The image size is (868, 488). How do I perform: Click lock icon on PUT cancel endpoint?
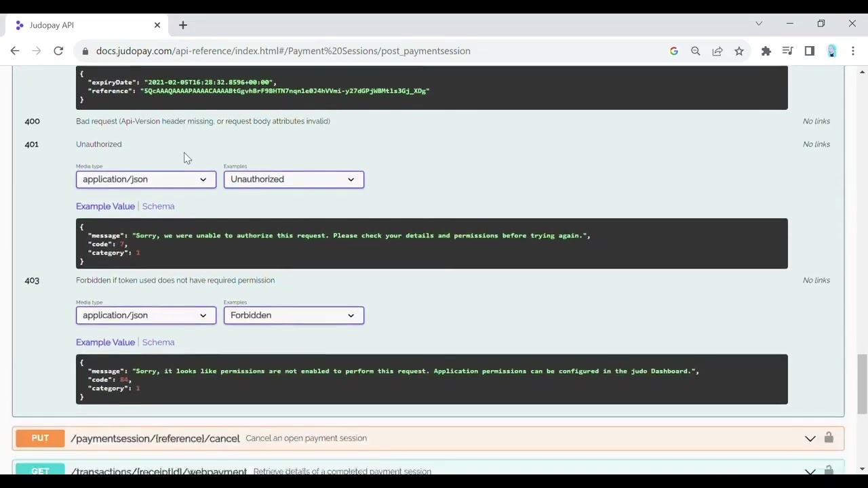pyautogui.click(x=829, y=438)
